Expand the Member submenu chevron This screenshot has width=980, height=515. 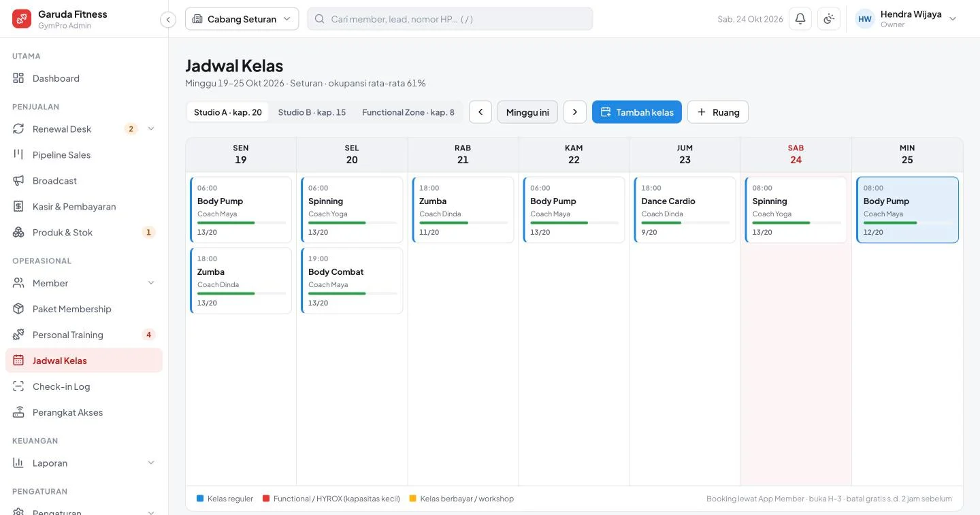click(151, 283)
